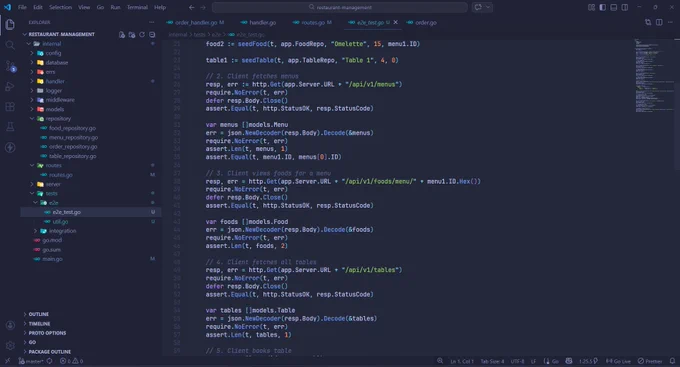Split the editor to the right
Screen dimensions: 680x367
tap(659, 22)
